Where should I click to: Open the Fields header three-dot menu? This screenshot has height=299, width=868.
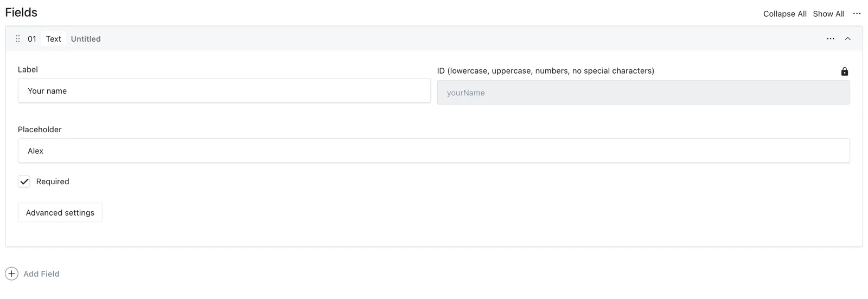click(x=857, y=14)
